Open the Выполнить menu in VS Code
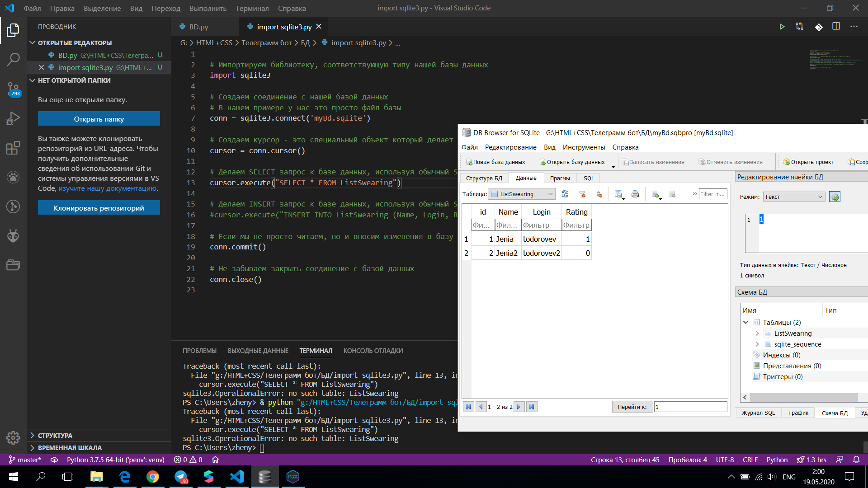Screen dimensions: 868x488 point(208,8)
